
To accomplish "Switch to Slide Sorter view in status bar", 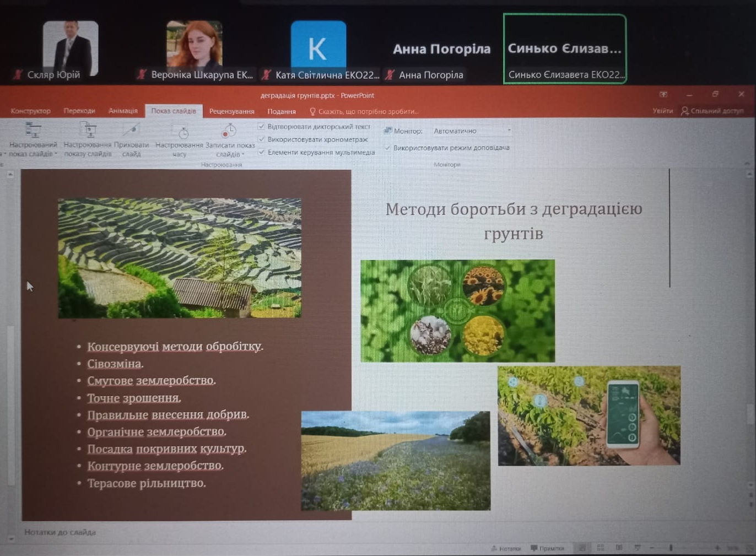I will (x=601, y=548).
